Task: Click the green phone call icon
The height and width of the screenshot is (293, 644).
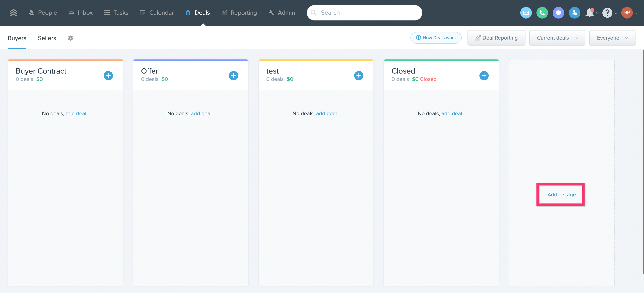Action: tap(542, 13)
